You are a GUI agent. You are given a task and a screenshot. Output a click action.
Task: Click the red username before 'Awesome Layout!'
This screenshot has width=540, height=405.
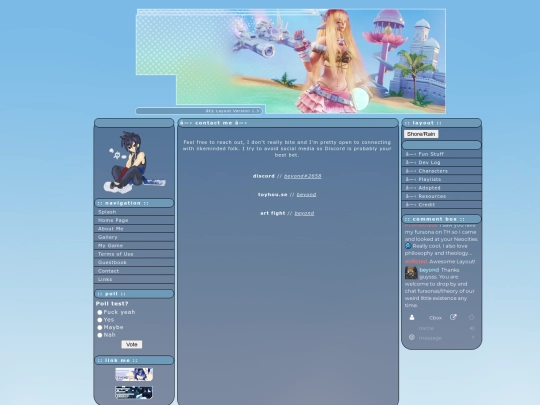tap(416, 261)
